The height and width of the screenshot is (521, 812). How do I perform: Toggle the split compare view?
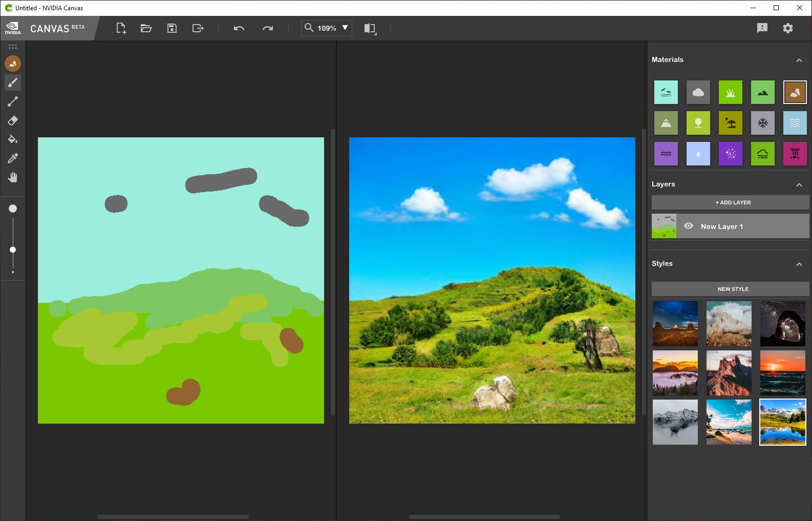pos(370,29)
